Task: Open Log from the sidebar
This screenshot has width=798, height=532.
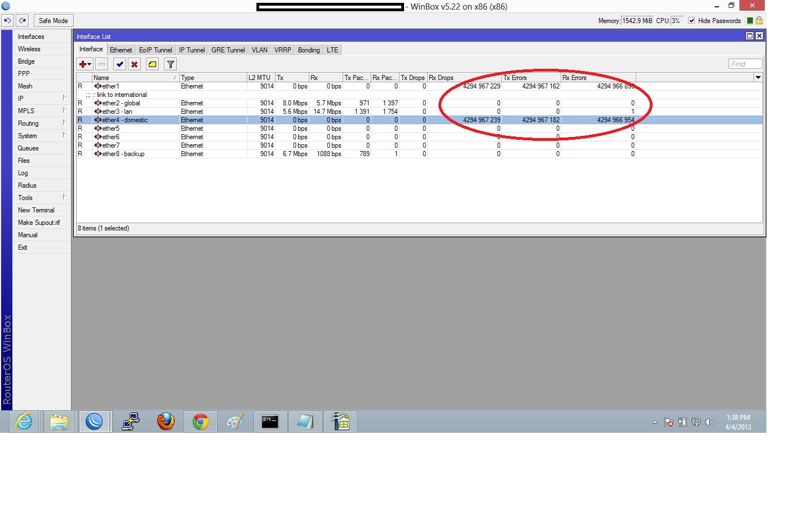Action: [42, 173]
